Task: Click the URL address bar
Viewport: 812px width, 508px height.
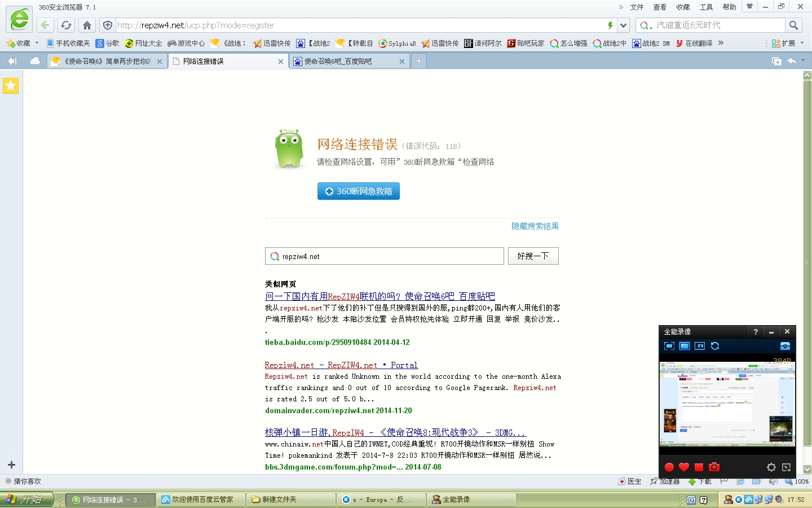Action: pyautogui.click(x=360, y=25)
